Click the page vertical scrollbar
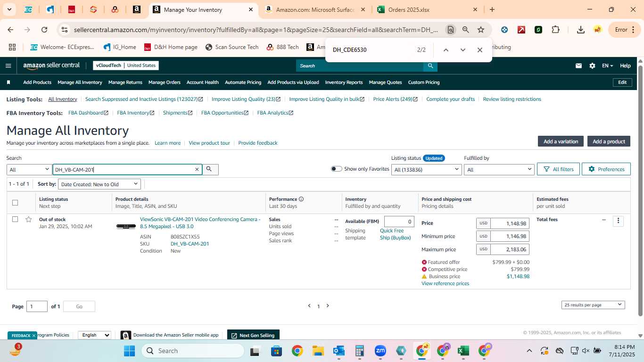644x362 pixels. click(x=640, y=191)
